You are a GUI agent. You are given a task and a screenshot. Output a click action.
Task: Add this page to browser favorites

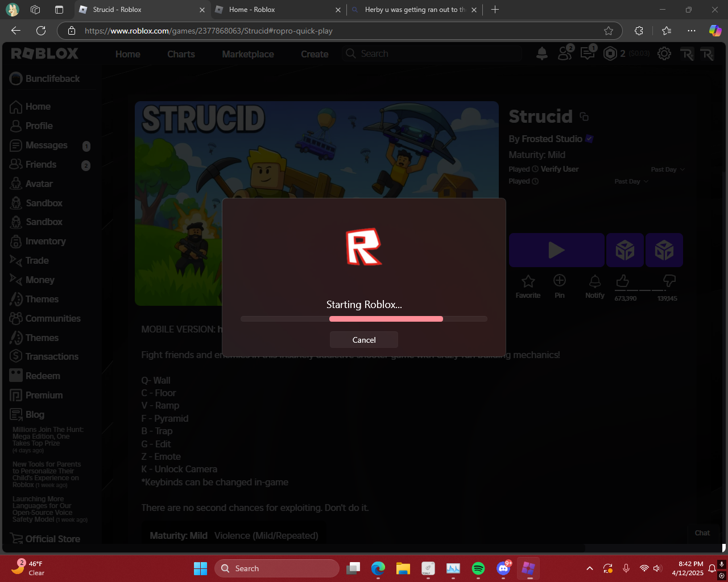click(609, 31)
